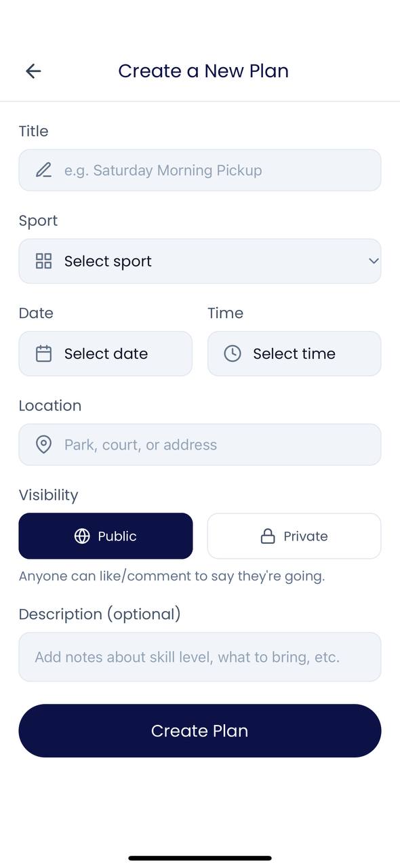This screenshot has height=868, width=400.
Task: Click the back arrow at the top left
Action: pyautogui.click(x=33, y=71)
